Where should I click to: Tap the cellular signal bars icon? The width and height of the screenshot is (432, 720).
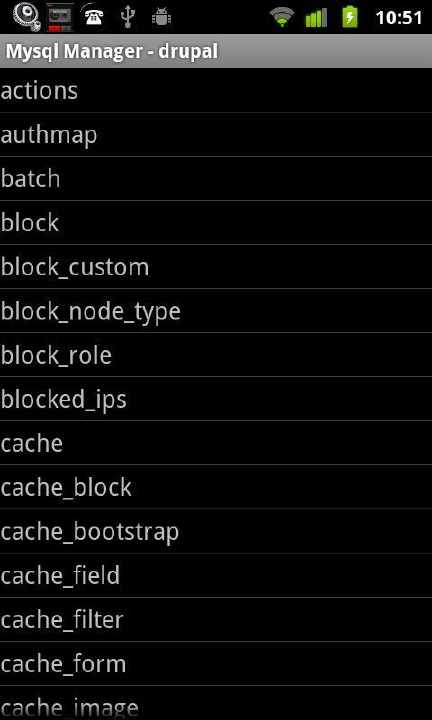coord(316,17)
